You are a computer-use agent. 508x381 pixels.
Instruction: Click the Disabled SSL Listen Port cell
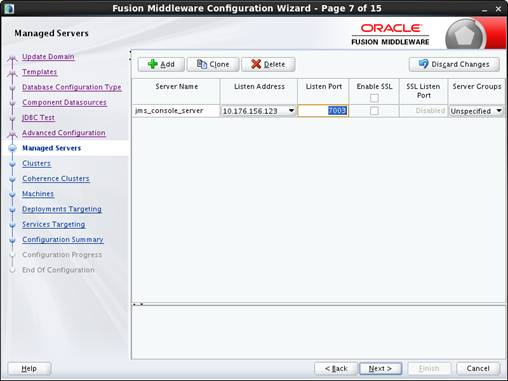pyautogui.click(x=423, y=111)
